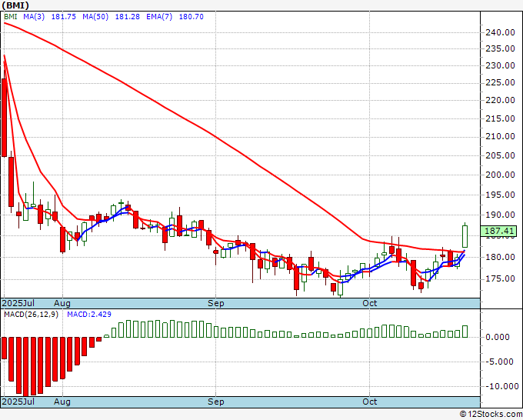
Task: Click Sep on the MACD panel axis
Action: coord(216,402)
